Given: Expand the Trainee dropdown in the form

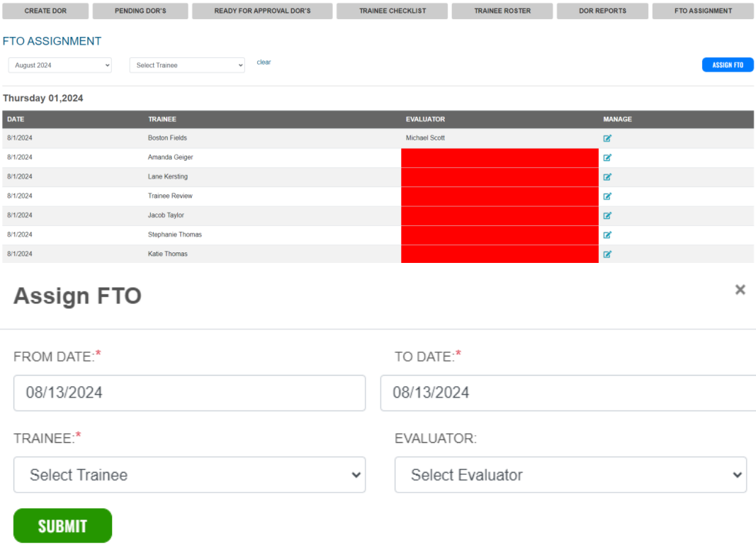Looking at the screenshot, I should tap(189, 475).
